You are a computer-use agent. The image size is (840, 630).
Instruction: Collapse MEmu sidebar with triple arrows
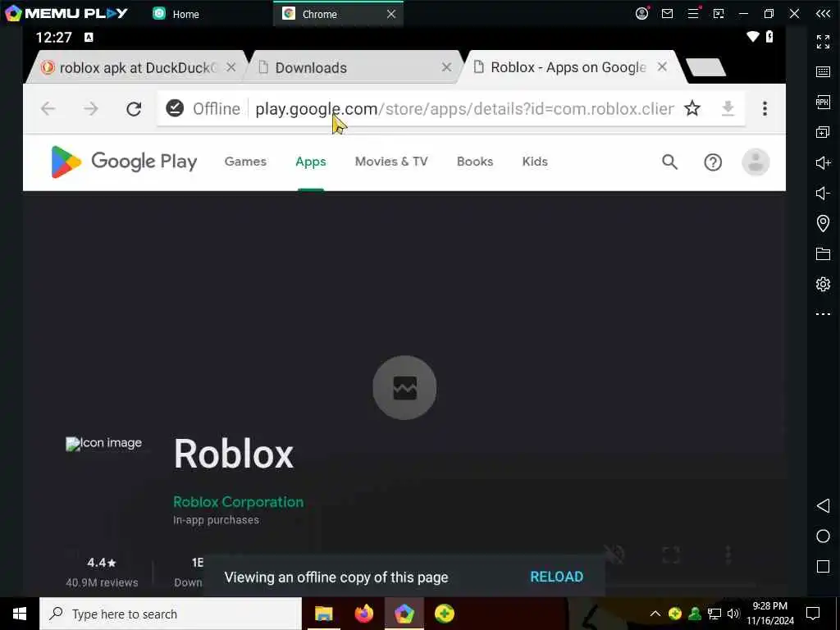tap(823, 13)
